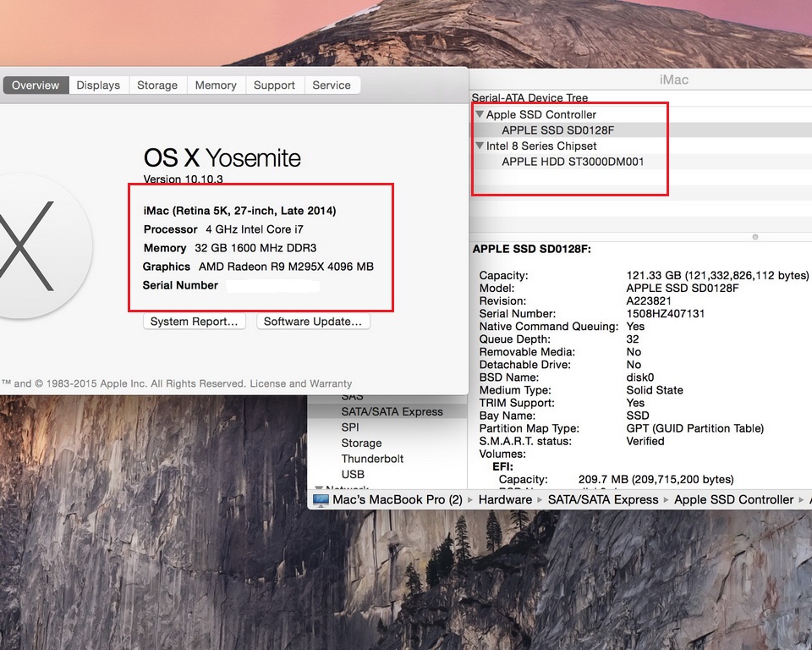Viewport: 812px width, 650px height.
Task: Click SATA/SATA Express in the path bar
Action: point(603,499)
